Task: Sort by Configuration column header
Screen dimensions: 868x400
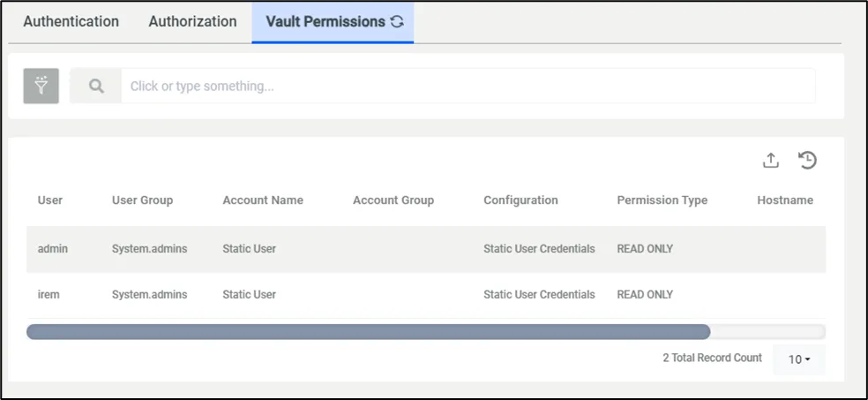Action: pos(521,200)
